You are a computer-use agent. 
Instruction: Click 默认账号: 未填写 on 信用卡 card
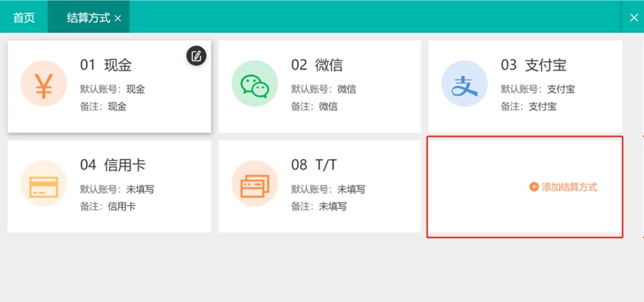(117, 189)
